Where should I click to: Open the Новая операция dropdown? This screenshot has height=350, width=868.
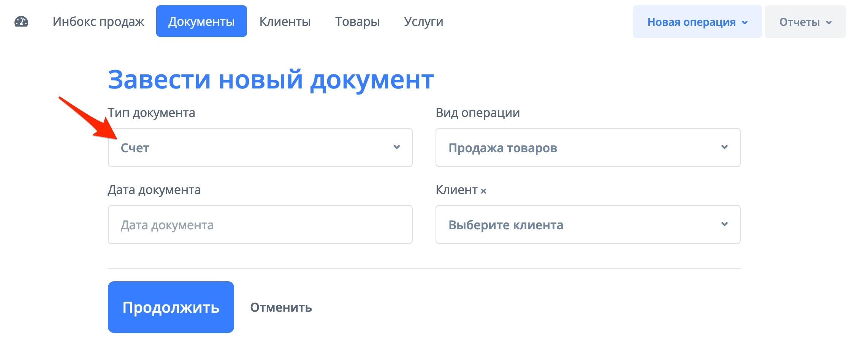(697, 22)
